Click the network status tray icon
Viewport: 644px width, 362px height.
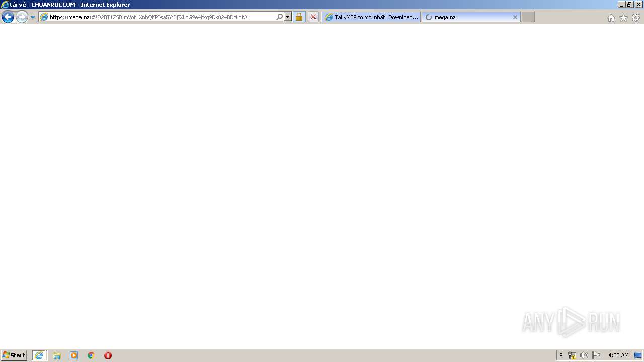pyautogui.click(x=572, y=355)
